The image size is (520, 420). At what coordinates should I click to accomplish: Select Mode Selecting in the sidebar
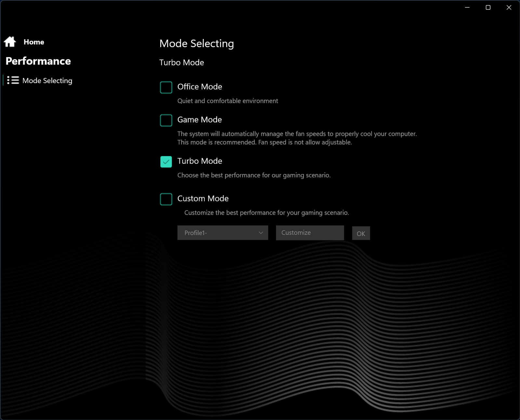(x=47, y=81)
